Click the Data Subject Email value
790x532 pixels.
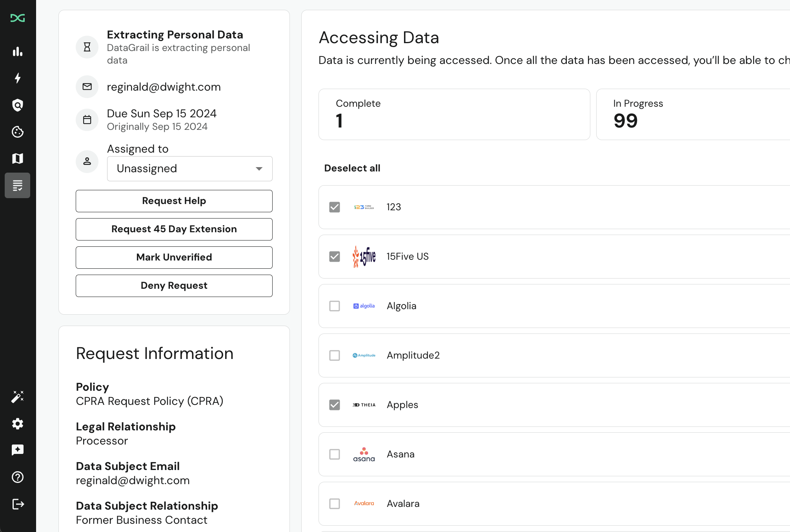coord(133,480)
